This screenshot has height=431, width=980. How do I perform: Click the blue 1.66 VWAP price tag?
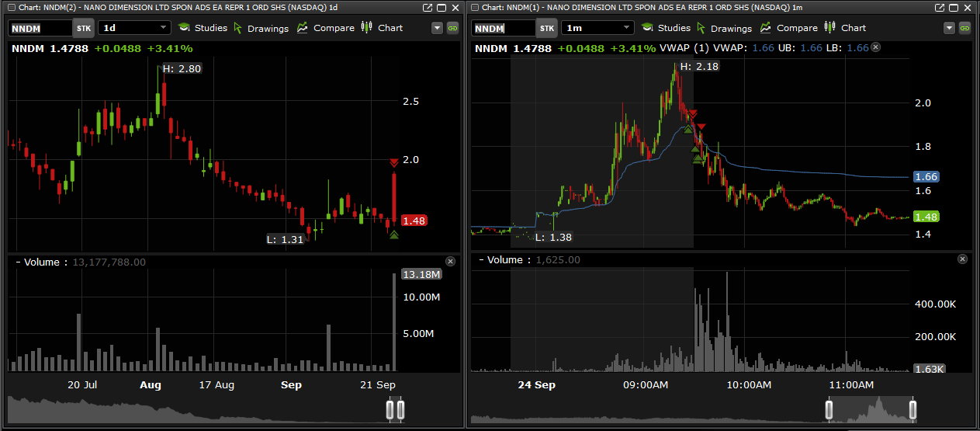pyautogui.click(x=926, y=177)
